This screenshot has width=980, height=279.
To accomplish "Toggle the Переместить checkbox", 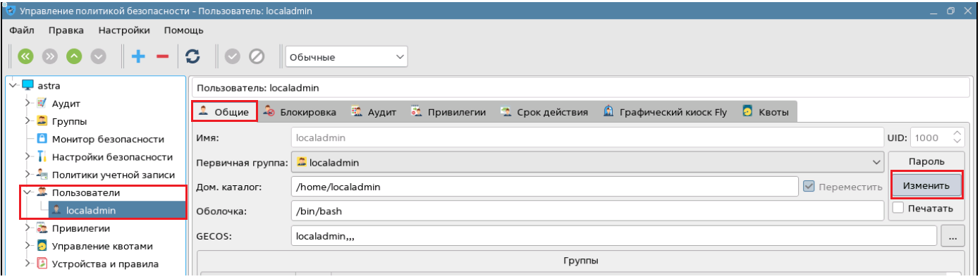I will [x=809, y=186].
